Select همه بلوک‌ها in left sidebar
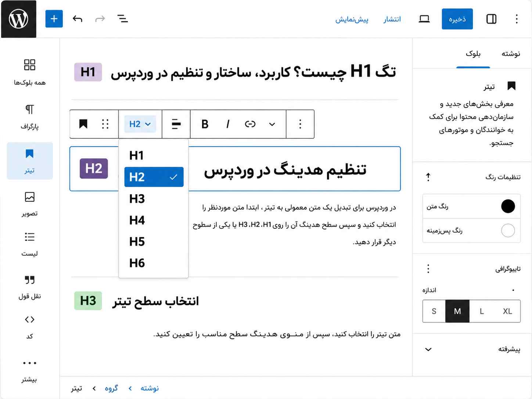The width and height of the screenshot is (532, 399). click(30, 73)
